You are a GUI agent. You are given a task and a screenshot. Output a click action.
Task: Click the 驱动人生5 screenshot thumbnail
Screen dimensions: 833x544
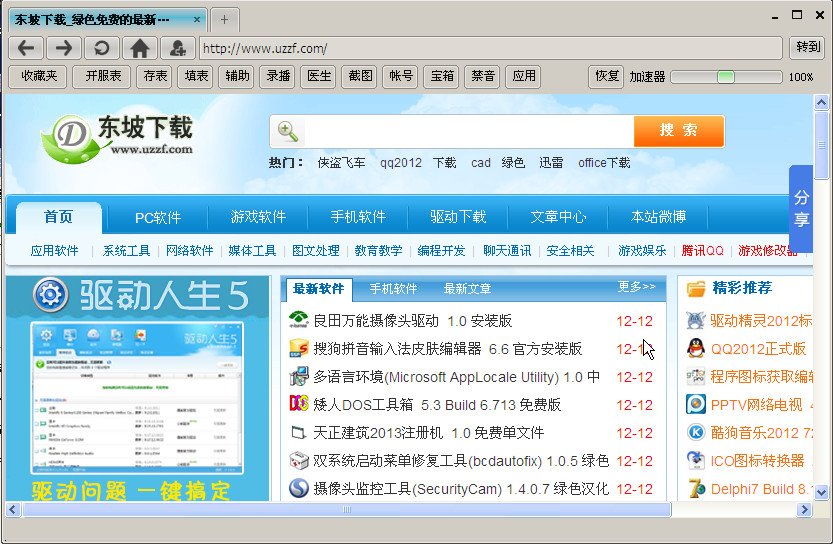(x=137, y=398)
